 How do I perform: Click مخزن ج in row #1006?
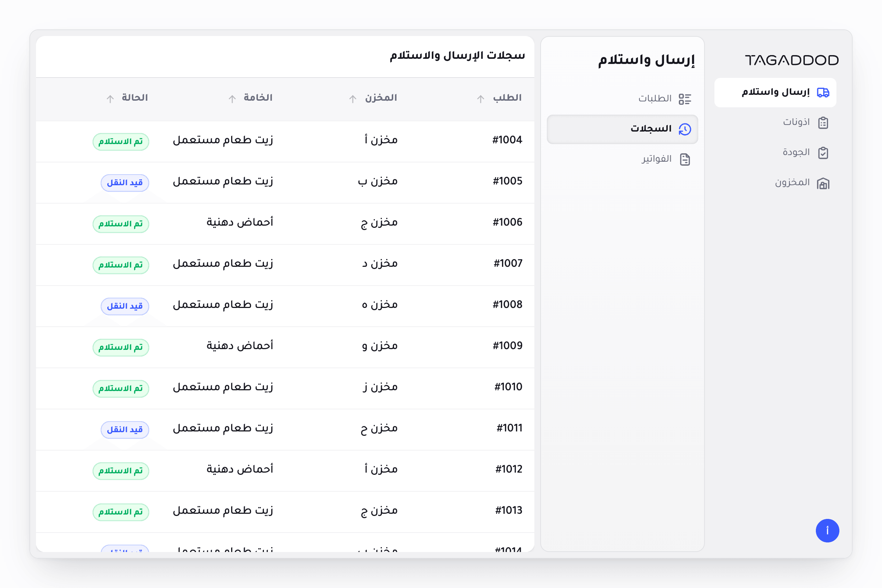pos(379,223)
